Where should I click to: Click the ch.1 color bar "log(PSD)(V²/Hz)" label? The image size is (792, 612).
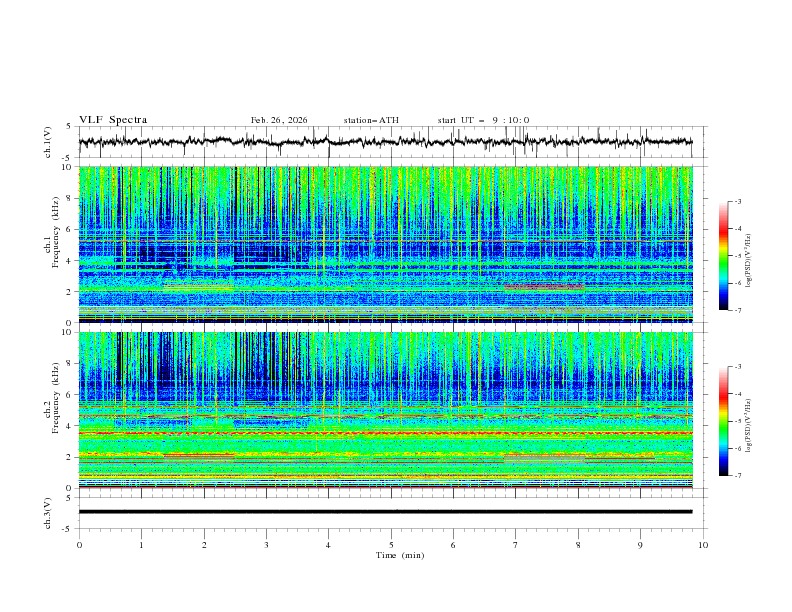coord(748,261)
